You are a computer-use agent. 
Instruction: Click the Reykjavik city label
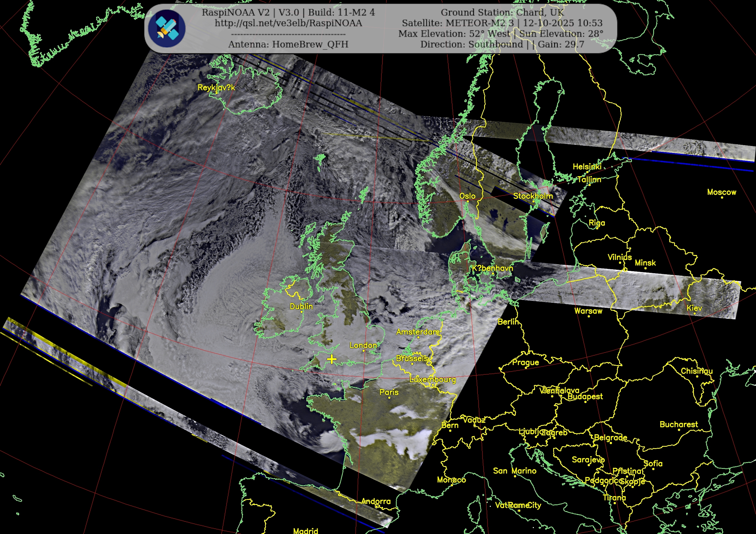click(x=216, y=87)
